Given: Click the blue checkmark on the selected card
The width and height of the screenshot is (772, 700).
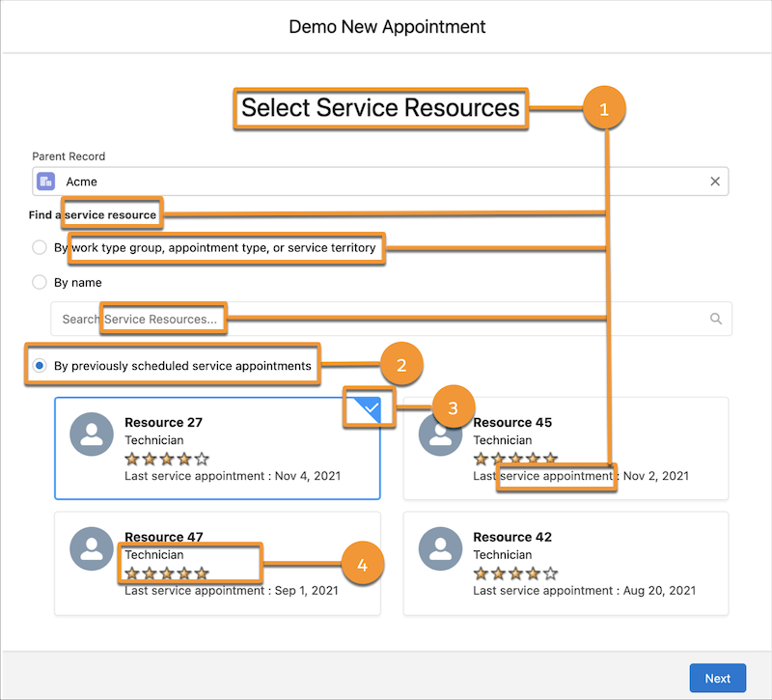Looking at the screenshot, I should (x=369, y=408).
